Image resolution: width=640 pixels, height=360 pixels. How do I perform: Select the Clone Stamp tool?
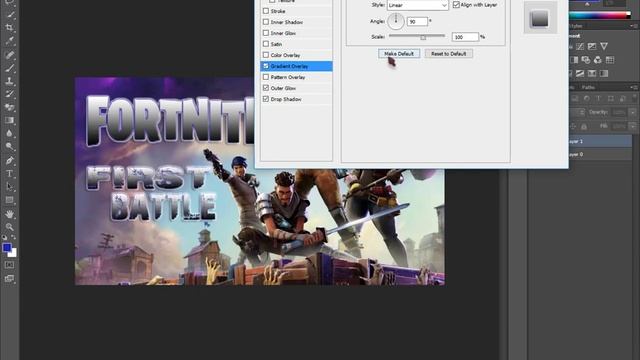point(9,81)
